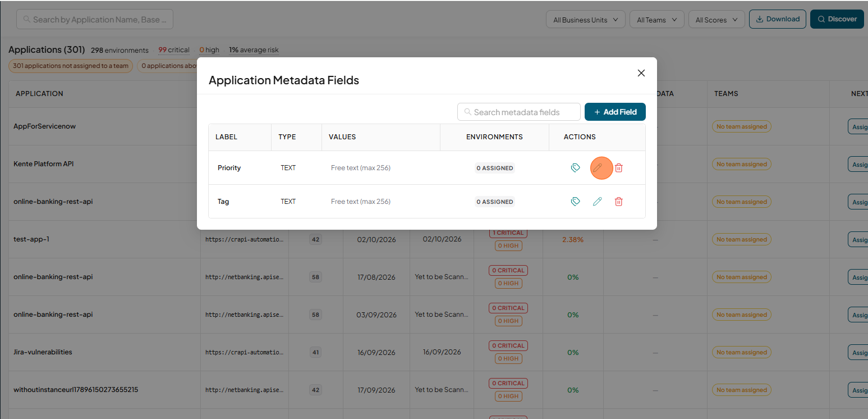The width and height of the screenshot is (868, 419).
Task: Focus the Search metadata fields box
Action: pyautogui.click(x=519, y=112)
